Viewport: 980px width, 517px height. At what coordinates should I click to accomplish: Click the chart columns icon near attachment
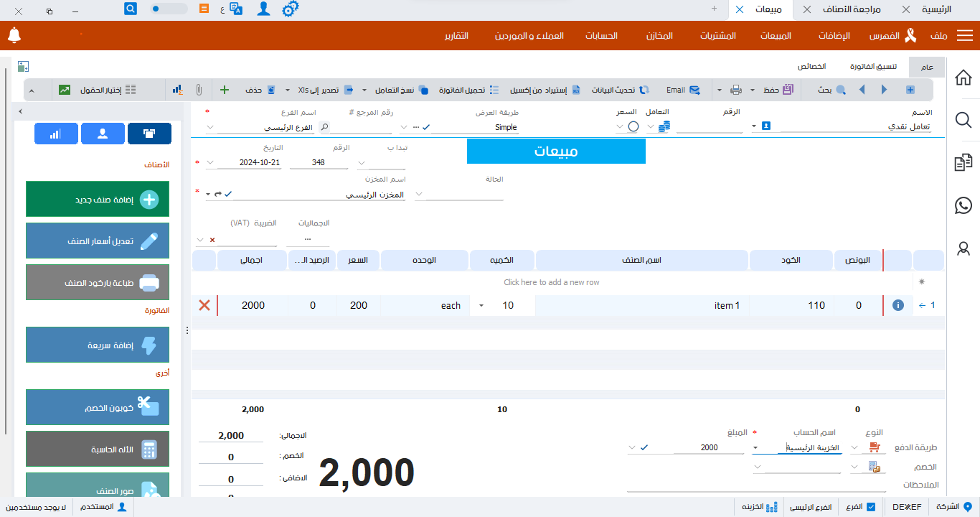177,90
